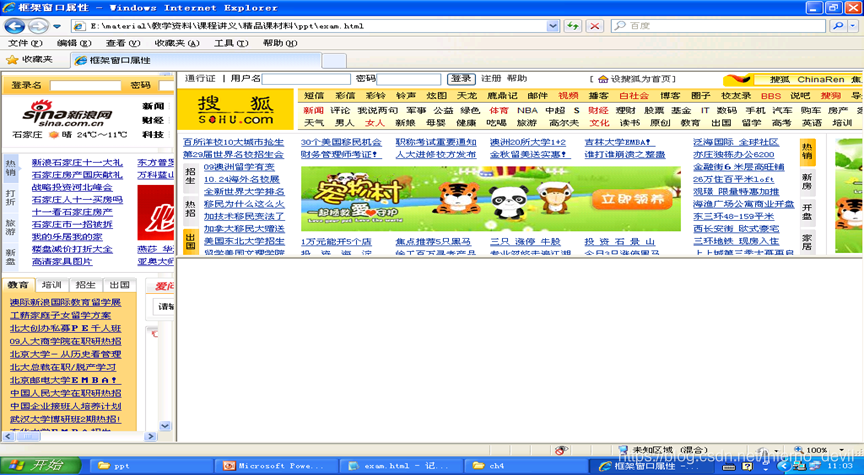Open the Sohu 体育 channel link
Screen dimensions: 864x475
coord(499,110)
